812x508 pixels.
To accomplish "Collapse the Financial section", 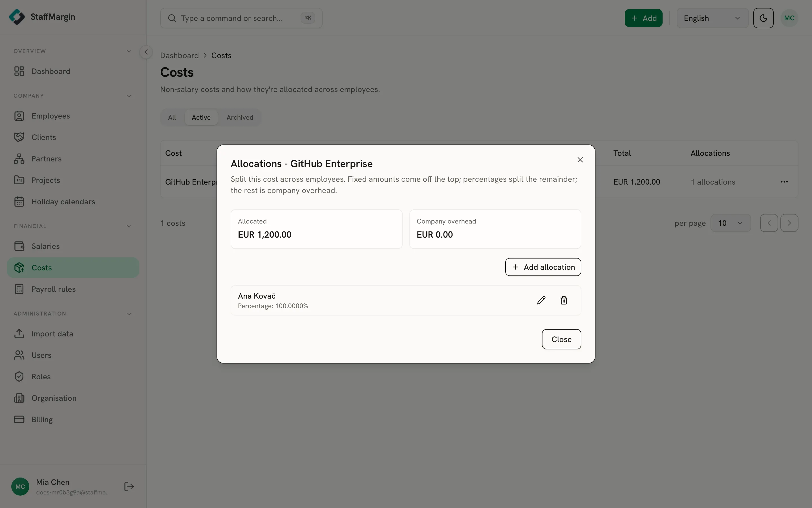I will [x=129, y=226].
